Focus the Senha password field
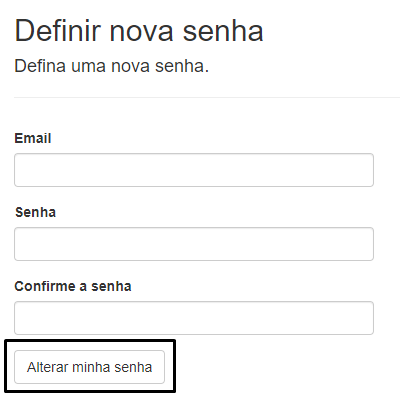 (194, 244)
